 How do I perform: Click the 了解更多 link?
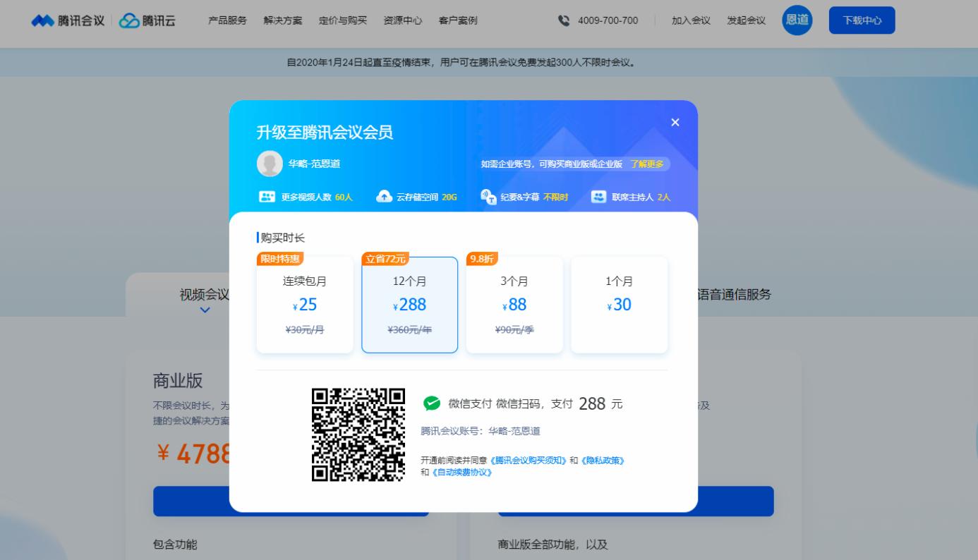(646, 164)
